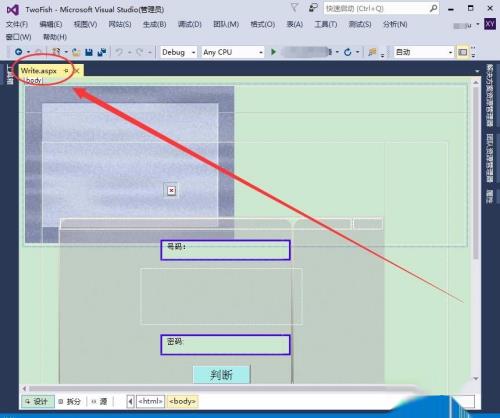Click the vertical scrollbar down arrow
500x418 pixels.
(x=476, y=379)
